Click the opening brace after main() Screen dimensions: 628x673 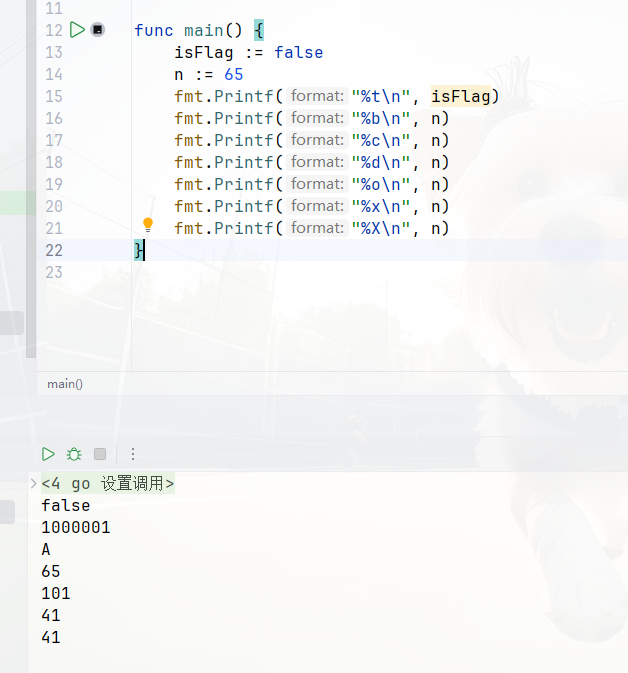tap(259, 30)
